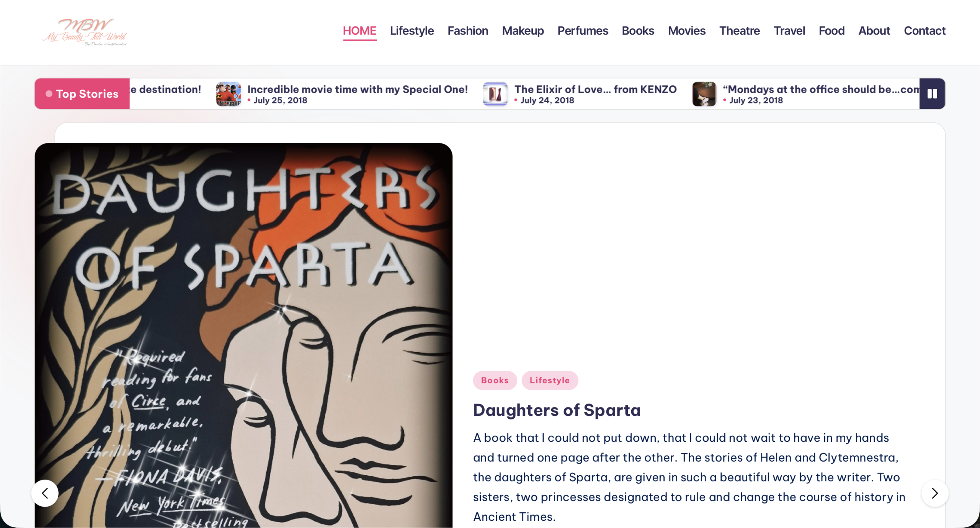The image size is (980, 528).
Task: Navigate to the Perfumes page
Action: (583, 31)
